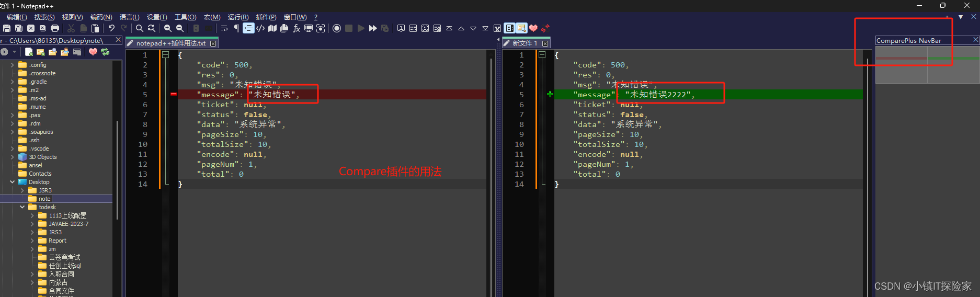
Task: Expand the .vscode folder arrow
Action: [12, 148]
